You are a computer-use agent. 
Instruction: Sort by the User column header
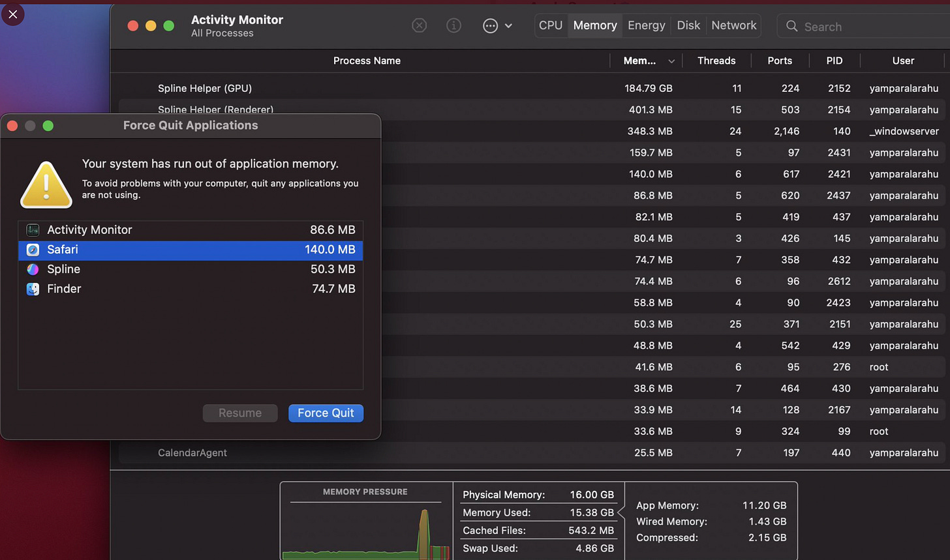[x=903, y=61]
